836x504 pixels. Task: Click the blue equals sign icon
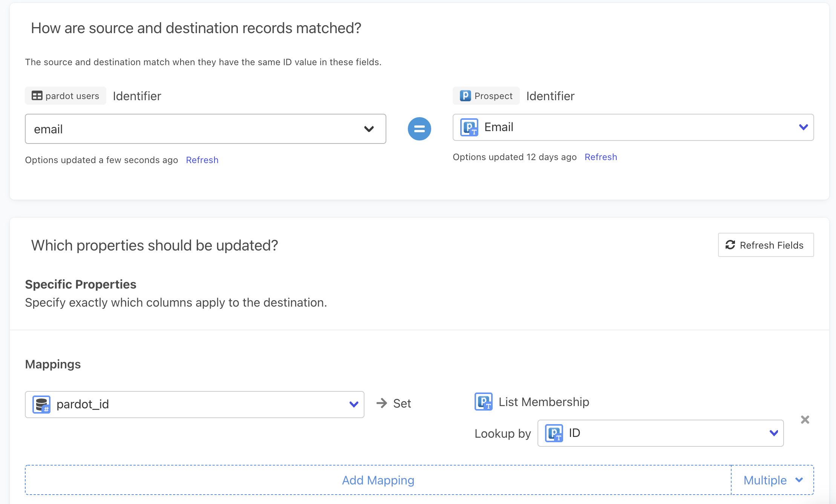(419, 129)
